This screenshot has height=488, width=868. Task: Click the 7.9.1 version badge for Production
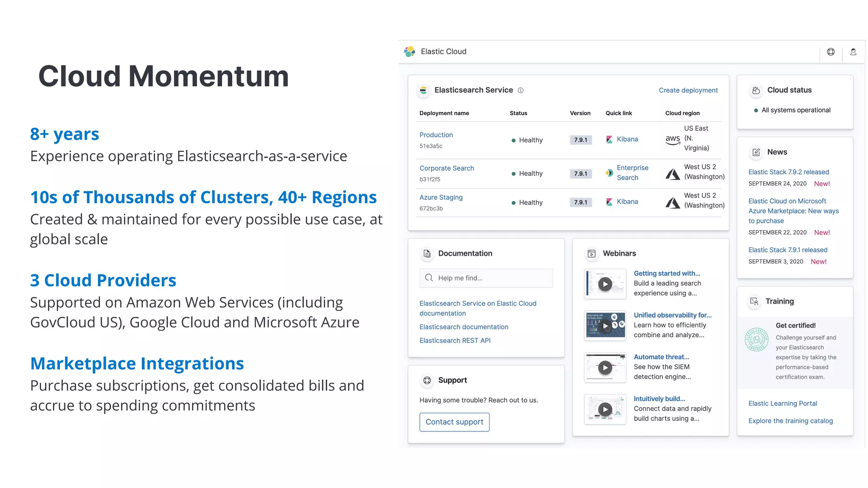[x=581, y=140]
